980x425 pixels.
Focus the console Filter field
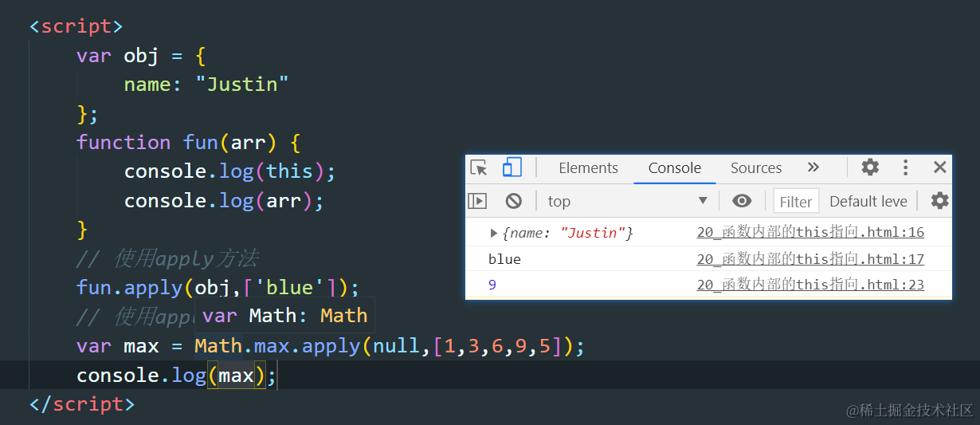coord(796,202)
